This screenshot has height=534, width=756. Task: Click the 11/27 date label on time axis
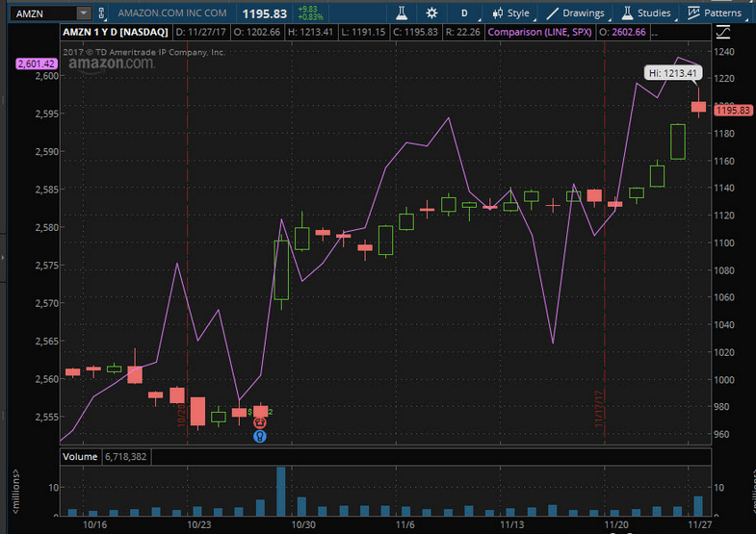pyautogui.click(x=699, y=524)
